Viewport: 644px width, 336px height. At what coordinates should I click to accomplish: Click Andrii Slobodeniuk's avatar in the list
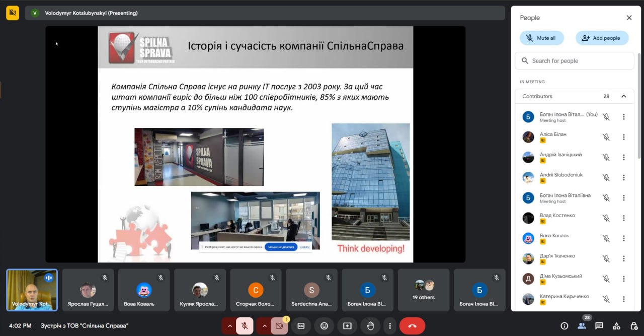tap(528, 177)
